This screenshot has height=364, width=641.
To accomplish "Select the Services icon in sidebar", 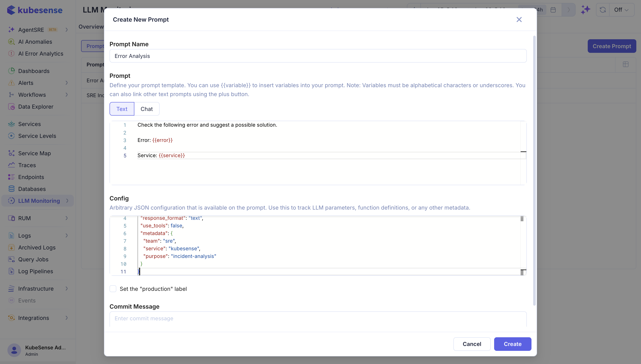I will 11,124.
